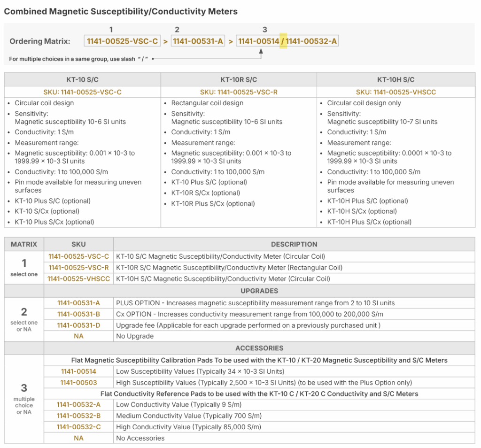This screenshot has height=448, width=481.
Task: Click 'SKU: 1141-00525-VSC-R' under KT-10R S/C
Action: 238,92
